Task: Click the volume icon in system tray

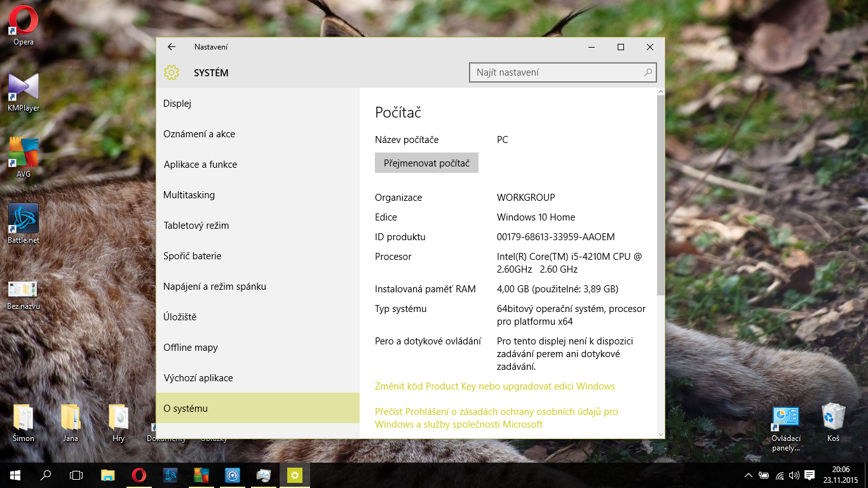Action: click(x=794, y=475)
